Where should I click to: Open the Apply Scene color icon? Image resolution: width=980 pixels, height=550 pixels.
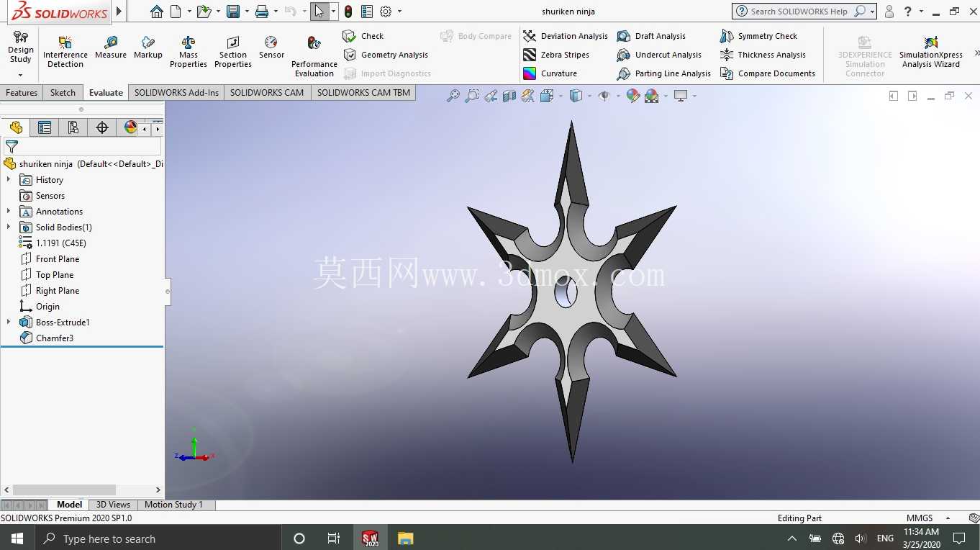coord(652,96)
